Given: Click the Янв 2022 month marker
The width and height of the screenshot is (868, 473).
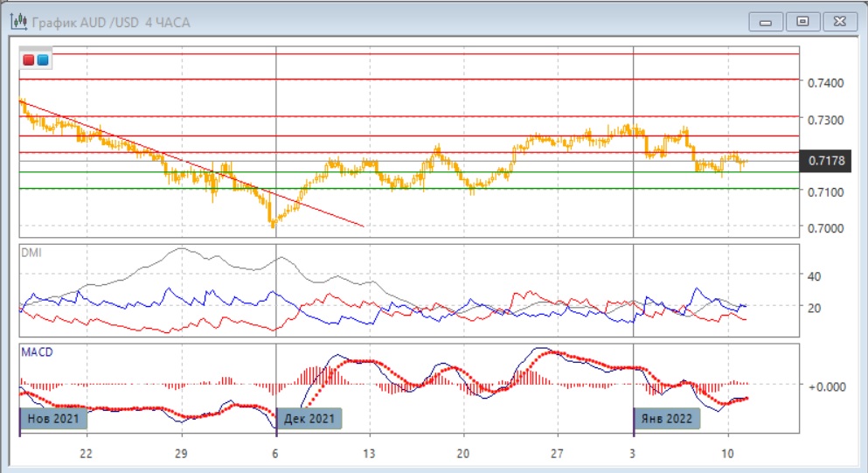Looking at the screenshot, I should pyautogui.click(x=666, y=419).
